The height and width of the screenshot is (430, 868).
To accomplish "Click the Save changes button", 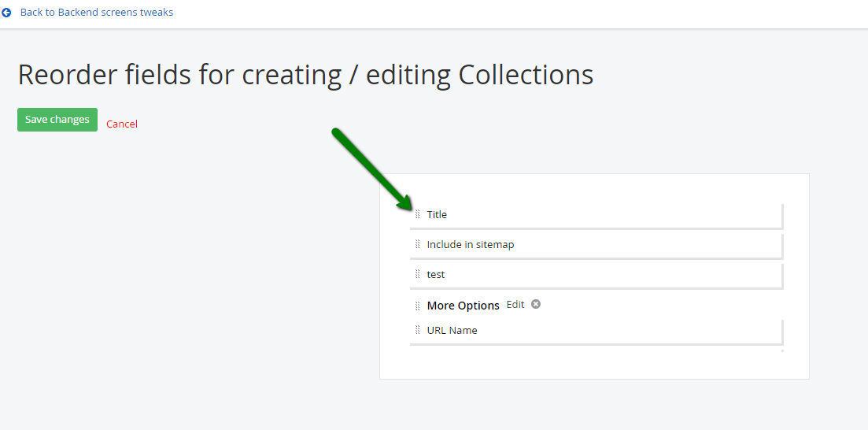I will click(x=57, y=120).
